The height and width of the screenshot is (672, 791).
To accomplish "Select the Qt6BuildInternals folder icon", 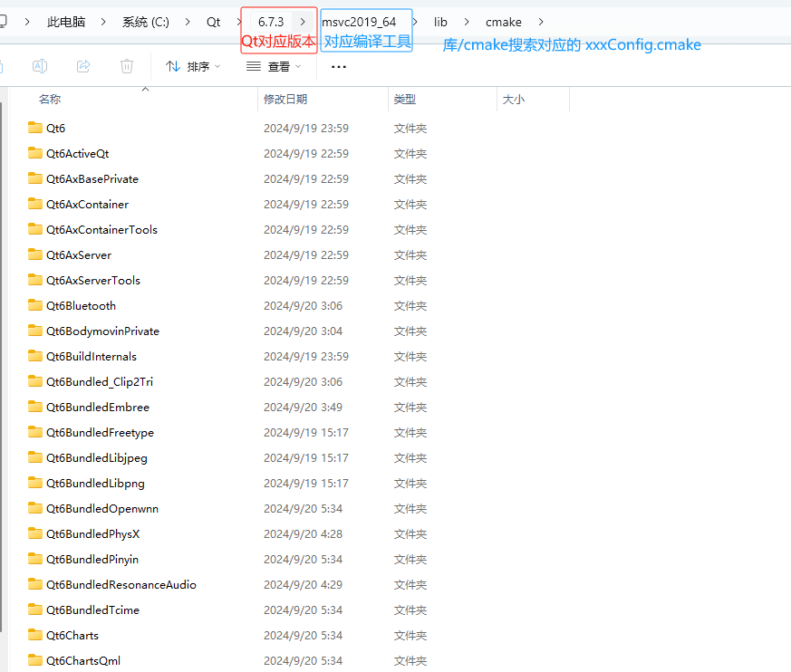I will (x=35, y=356).
